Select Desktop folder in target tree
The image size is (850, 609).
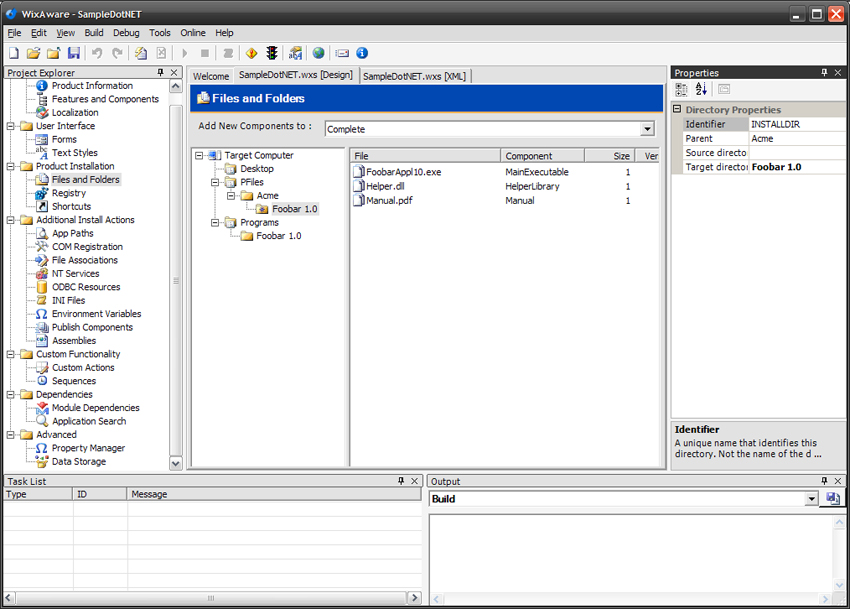click(x=257, y=169)
